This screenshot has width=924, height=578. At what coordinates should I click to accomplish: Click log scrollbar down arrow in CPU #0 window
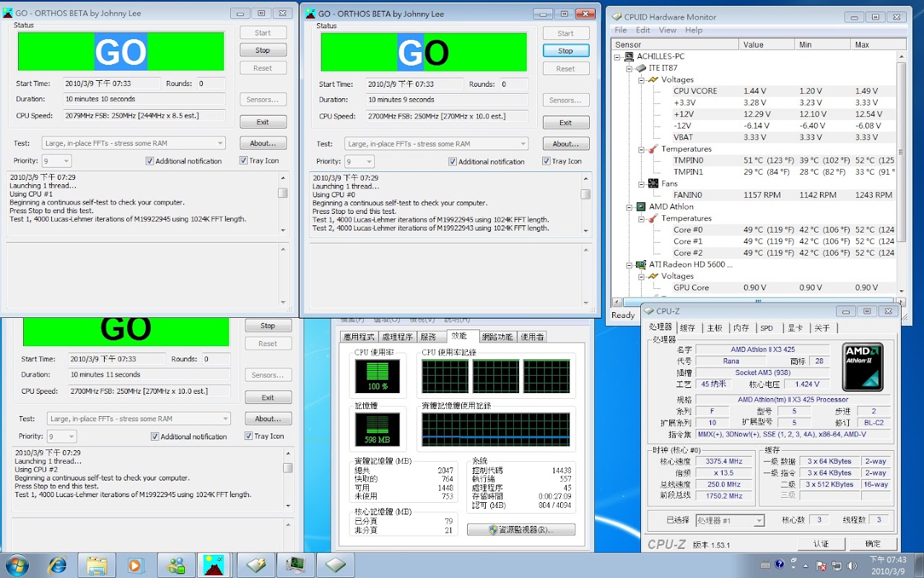[x=585, y=230]
